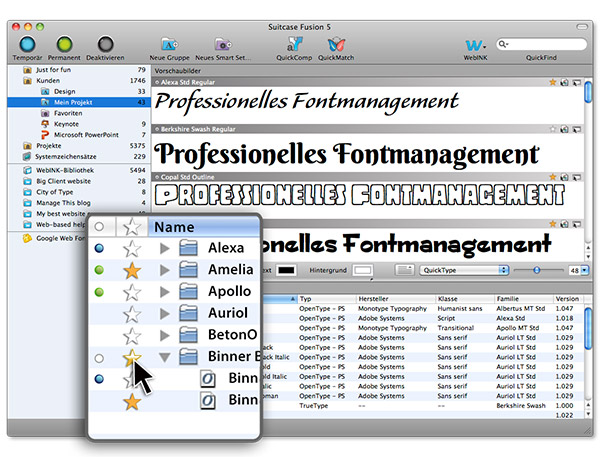Open the Favoriten smart set
600x457 pixels.
point(79,113)
